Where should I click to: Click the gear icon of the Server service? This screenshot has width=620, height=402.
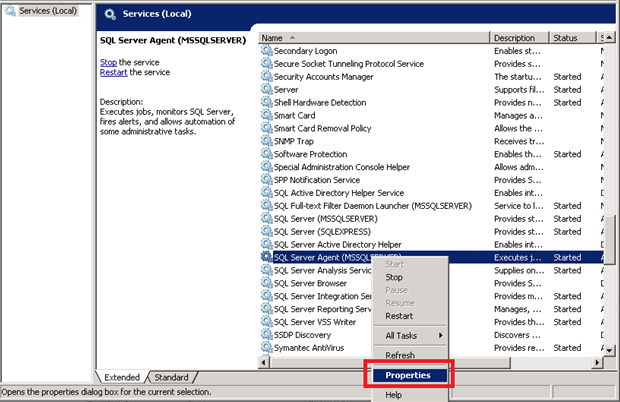(267, 89)
